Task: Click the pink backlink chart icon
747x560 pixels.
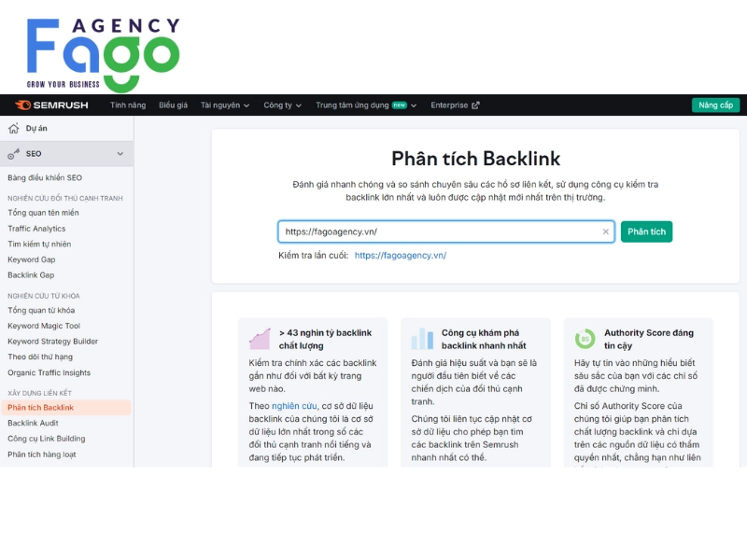Action: [x=260, y=339]
